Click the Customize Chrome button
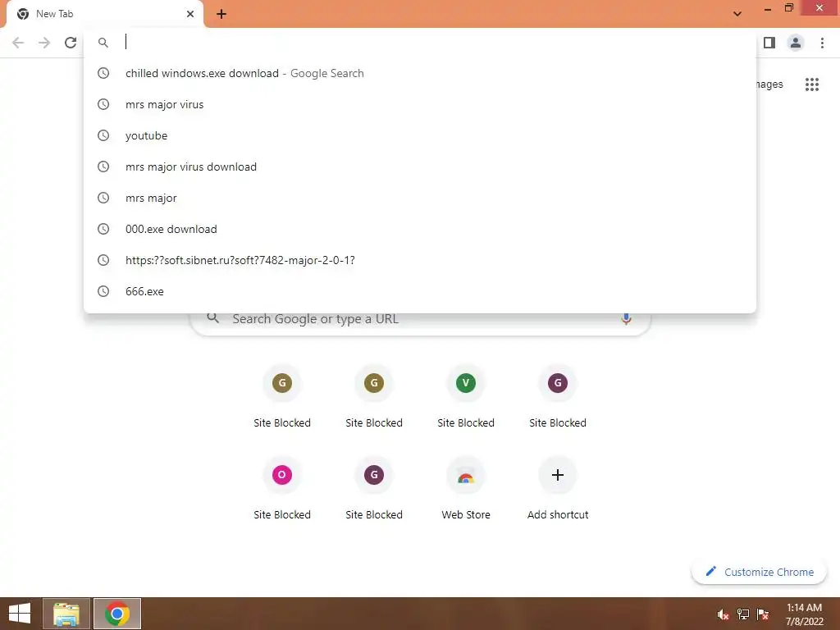Viewport: 840px width, 630px height. point(759,572)
